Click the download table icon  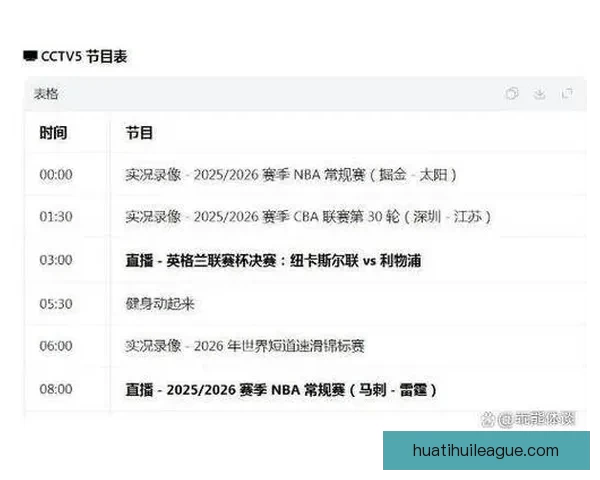tap(540, 93)
